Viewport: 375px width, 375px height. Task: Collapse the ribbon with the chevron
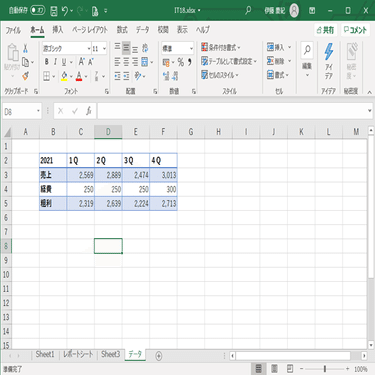click(369, 92)
